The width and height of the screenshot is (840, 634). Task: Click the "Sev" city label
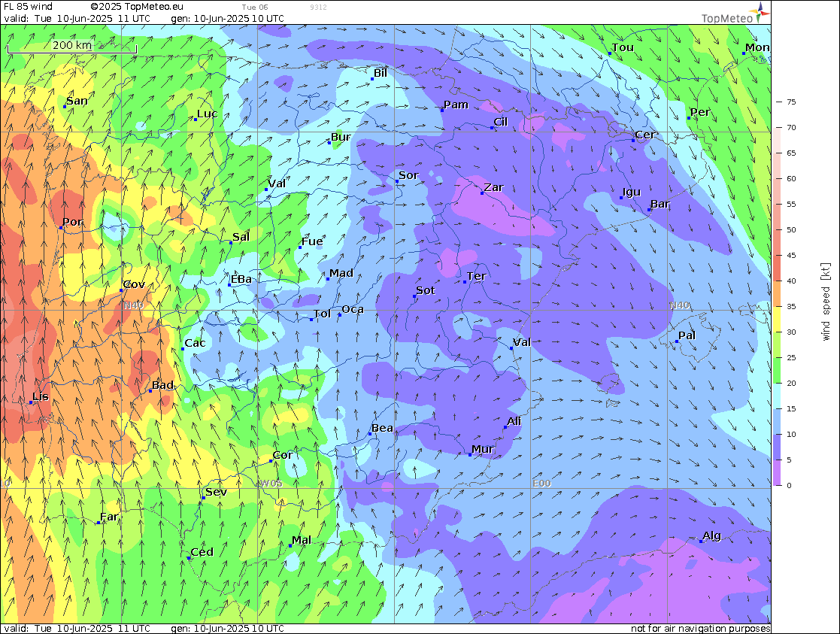coord(216,492)
